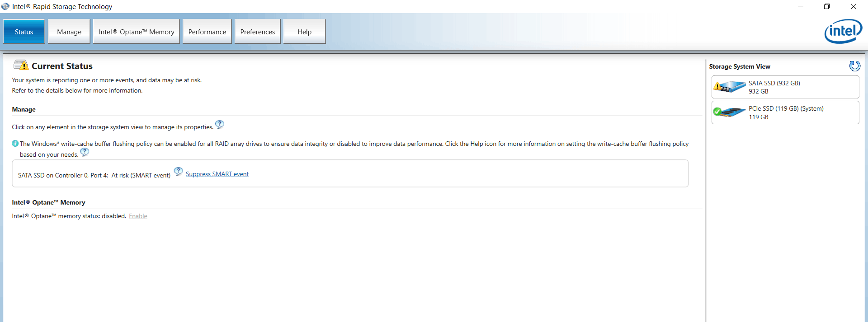Click the '932 GB' size label below SATA SSD

coord(759,91)
